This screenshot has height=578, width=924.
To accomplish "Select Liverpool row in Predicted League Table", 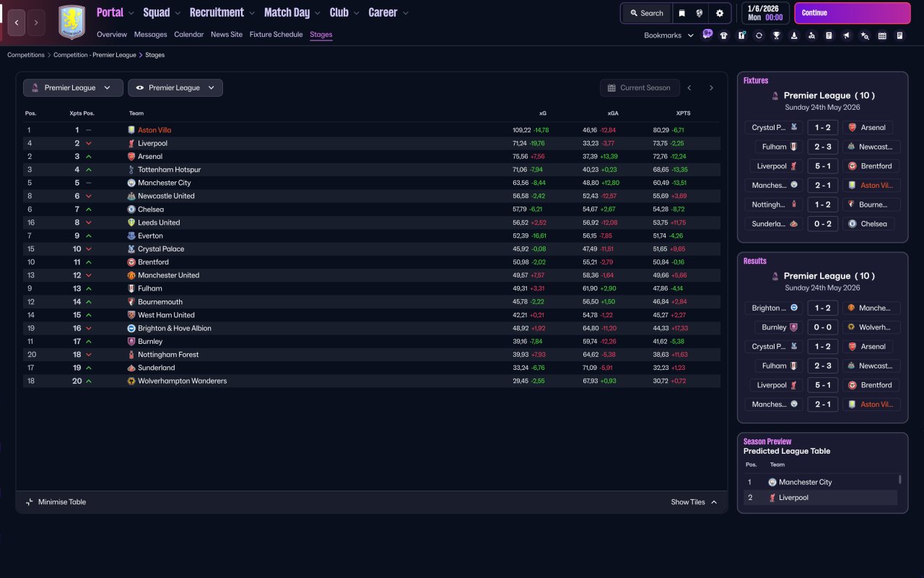I will pyautogui.click(x=821, y=498).
